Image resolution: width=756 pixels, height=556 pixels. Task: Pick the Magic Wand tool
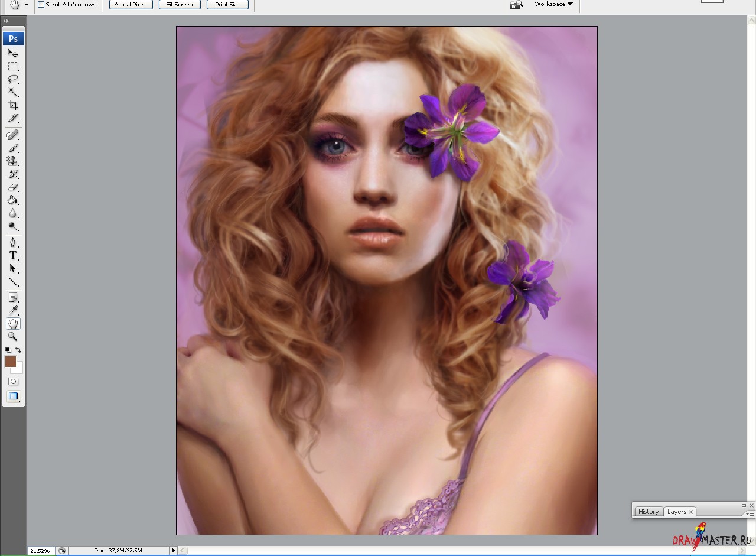(x=12, y=92)
